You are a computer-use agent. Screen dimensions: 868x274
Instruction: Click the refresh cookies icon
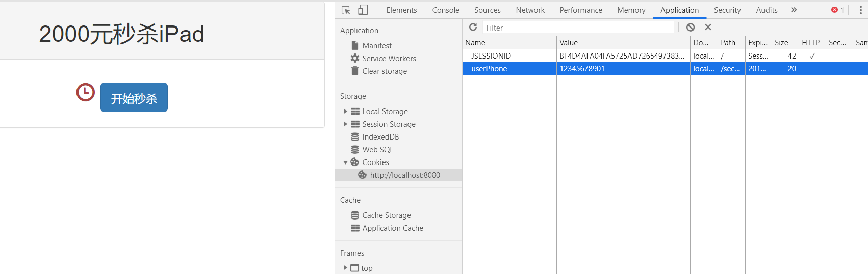pos(473,28)
